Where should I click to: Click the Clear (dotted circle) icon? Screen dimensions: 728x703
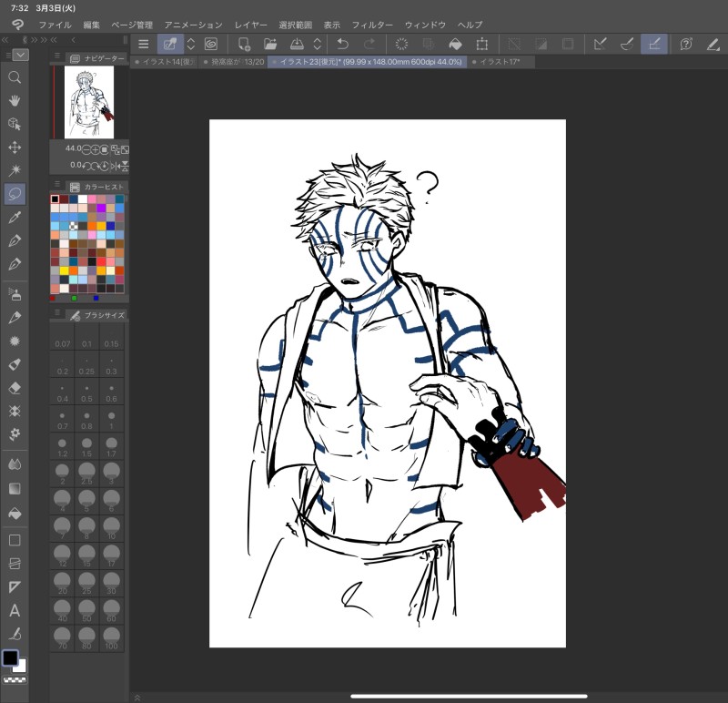[401, 44]
